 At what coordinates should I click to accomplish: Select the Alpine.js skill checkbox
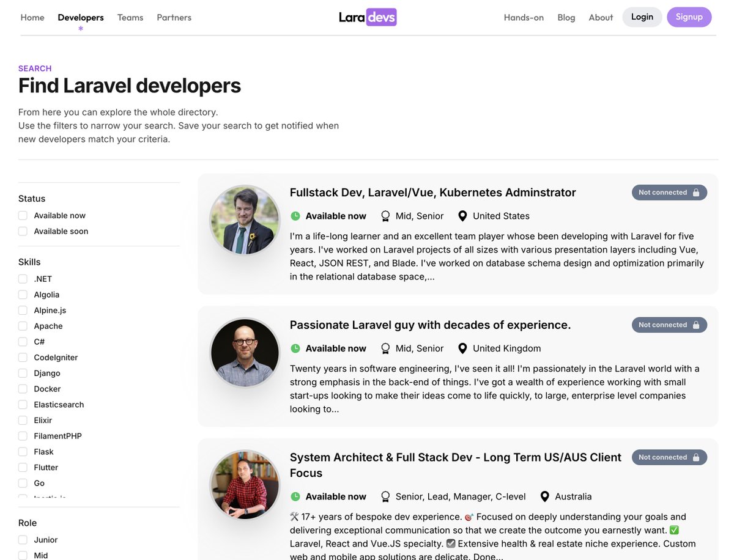[23, 310]
